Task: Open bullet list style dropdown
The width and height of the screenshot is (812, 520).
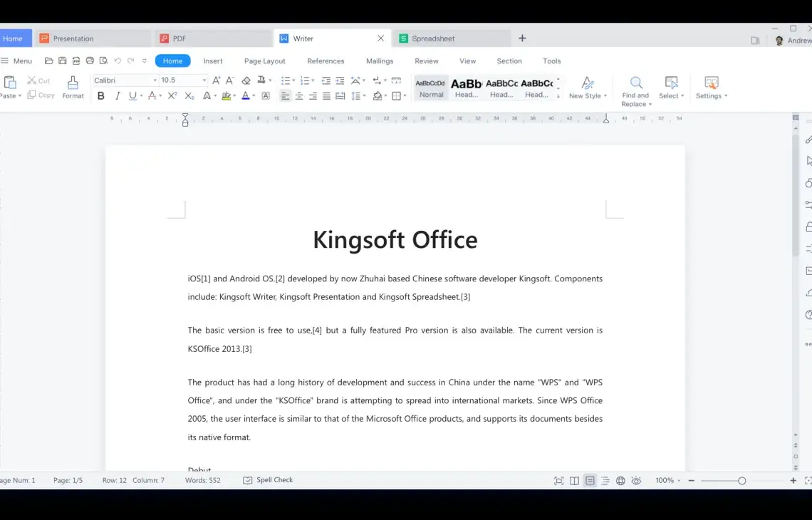Action: tap(293, 80)
